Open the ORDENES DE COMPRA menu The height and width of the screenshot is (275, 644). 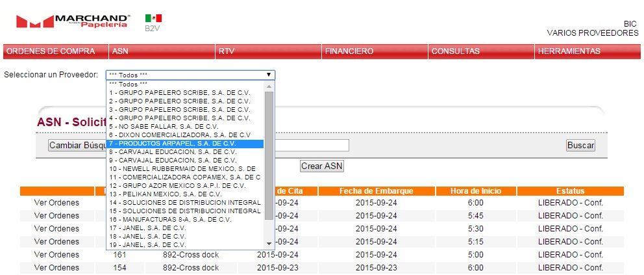tap(56, 51)
